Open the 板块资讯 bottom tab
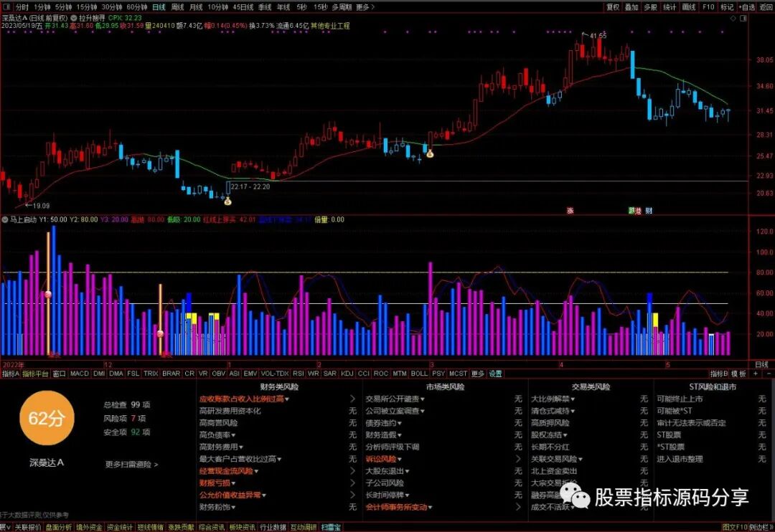 pos(243,528)
